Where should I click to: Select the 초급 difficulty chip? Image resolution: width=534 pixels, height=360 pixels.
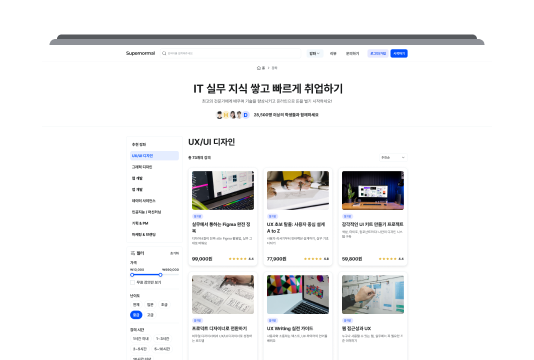point(164,304)
